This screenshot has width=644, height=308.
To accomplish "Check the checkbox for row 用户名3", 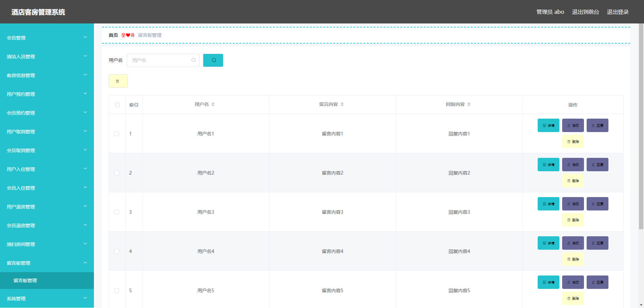I will (x=117, y=212).
